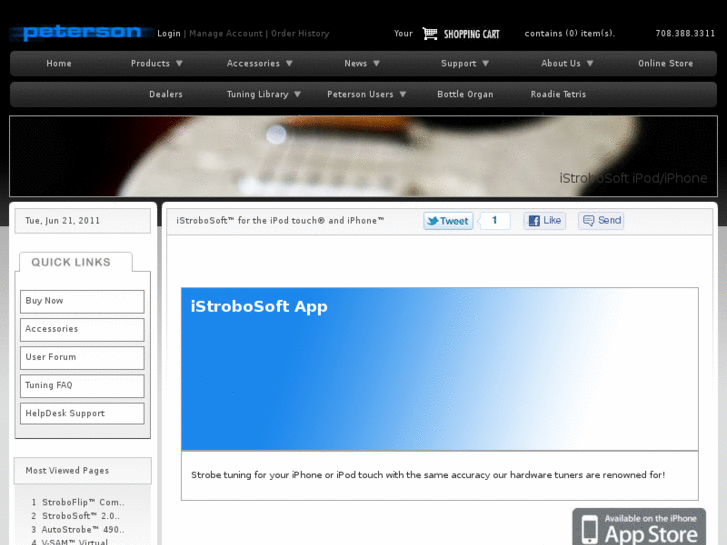Expand the Accessories menu arrow
The image size is (727, 545).
pyautogui.click(x=289, y=63)
